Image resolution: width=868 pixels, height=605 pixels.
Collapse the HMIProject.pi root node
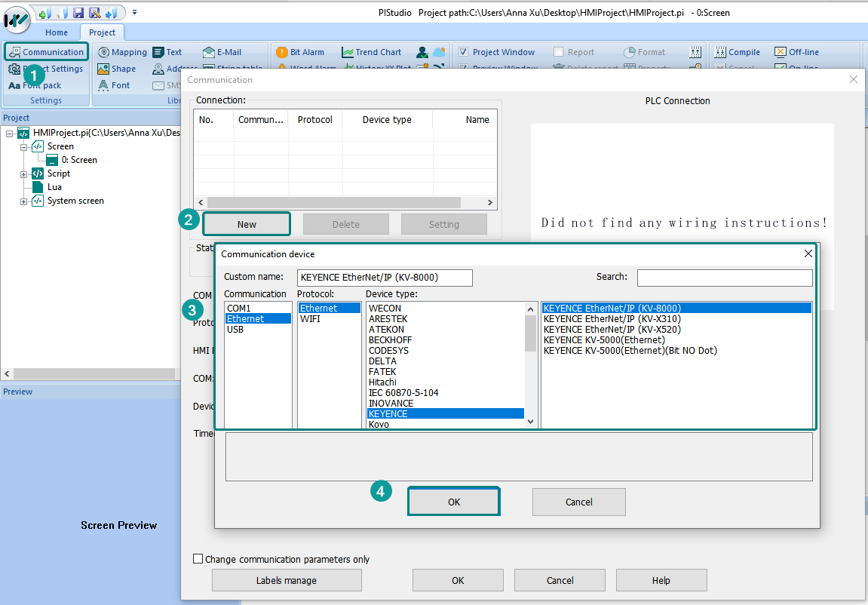point(9,134)
